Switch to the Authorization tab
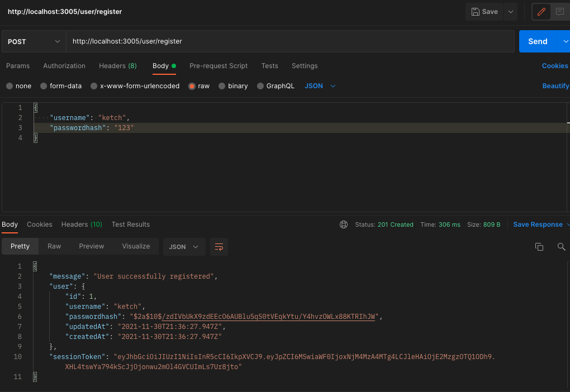The image size is (570, 392). pos(64,66)
